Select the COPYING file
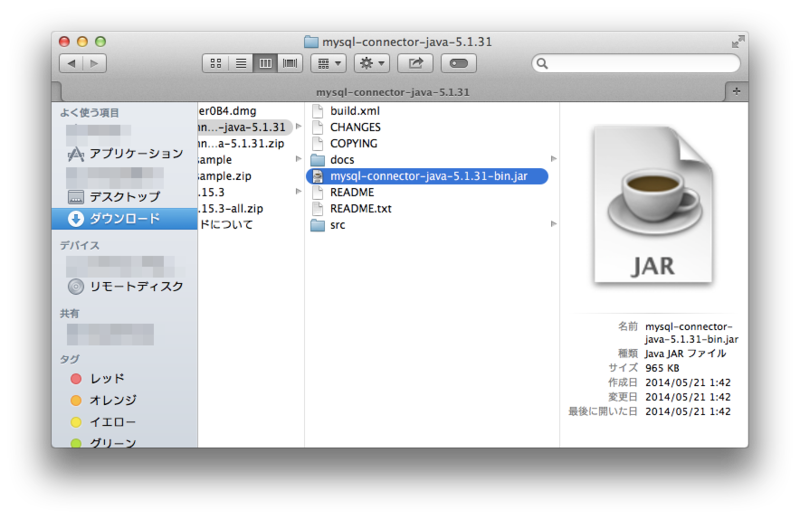This screenshot has height=519, width=800. pos(354,143)
